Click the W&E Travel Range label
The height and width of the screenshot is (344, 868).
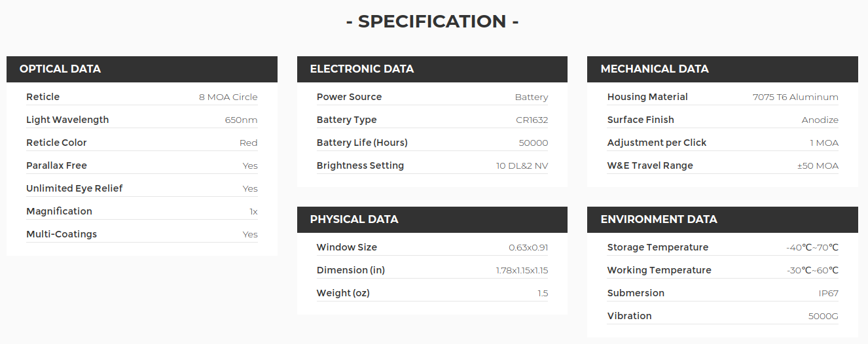tap(650, 165)
